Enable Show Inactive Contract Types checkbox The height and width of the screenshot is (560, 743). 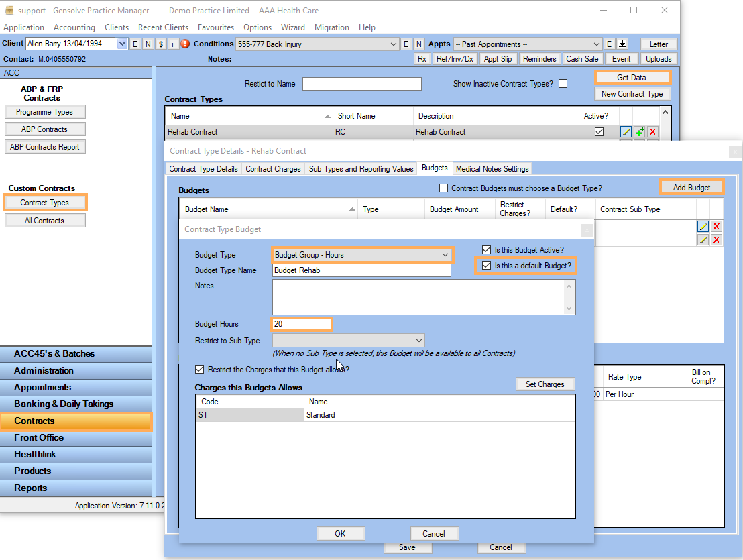click(x=563, y=84)
